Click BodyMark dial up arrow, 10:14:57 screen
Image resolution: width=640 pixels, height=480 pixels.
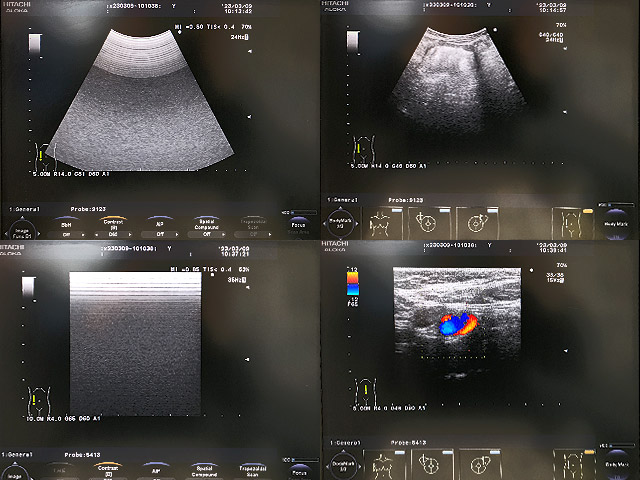click(x=340, y=209)
